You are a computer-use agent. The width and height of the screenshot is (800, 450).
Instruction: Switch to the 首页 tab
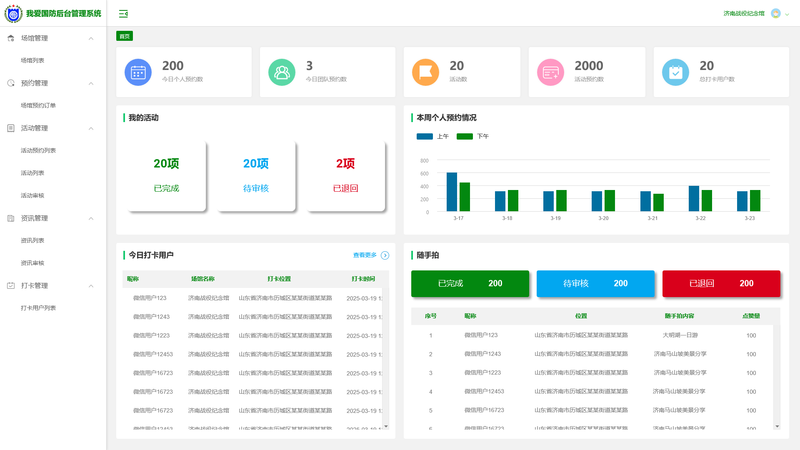[x=124, y=36]
